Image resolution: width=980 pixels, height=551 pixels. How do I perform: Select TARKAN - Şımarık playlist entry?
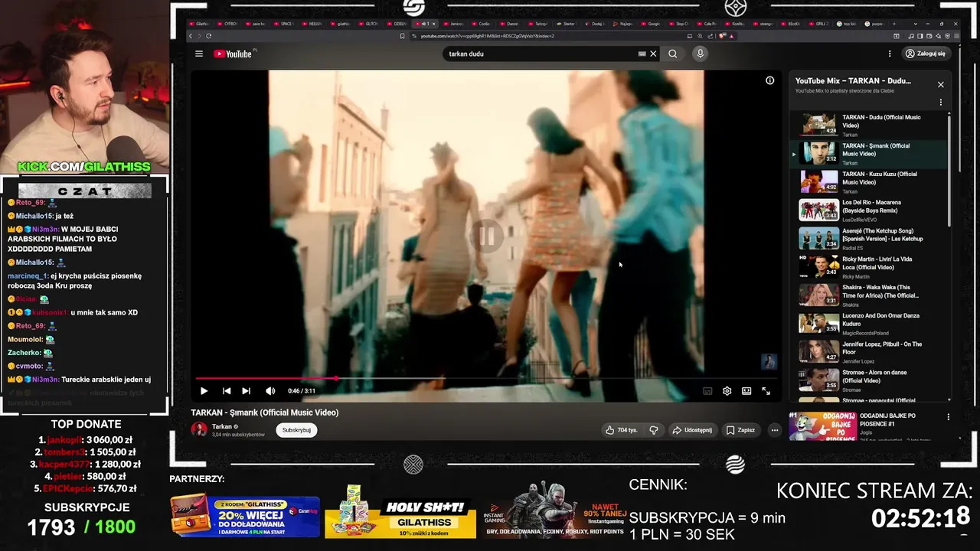(869, 153)
